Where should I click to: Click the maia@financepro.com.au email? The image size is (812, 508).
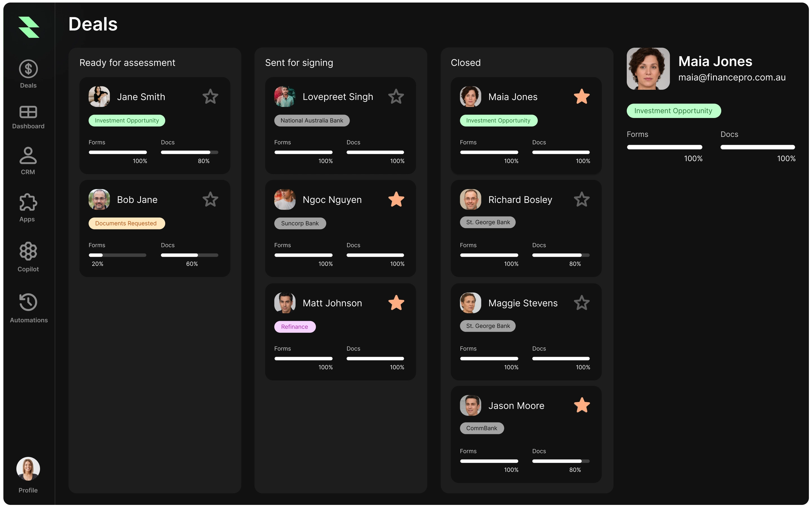pyautogui.click(x=732, y=78)
